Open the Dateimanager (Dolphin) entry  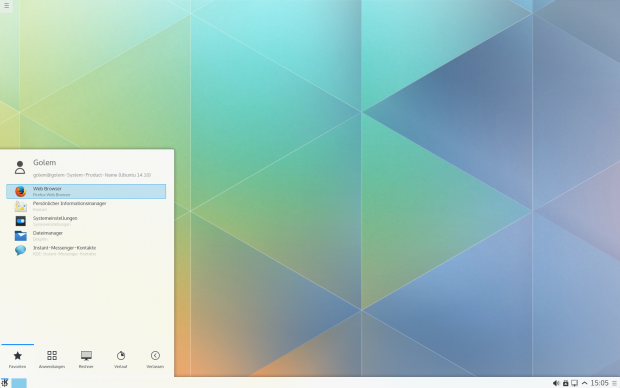86,236
